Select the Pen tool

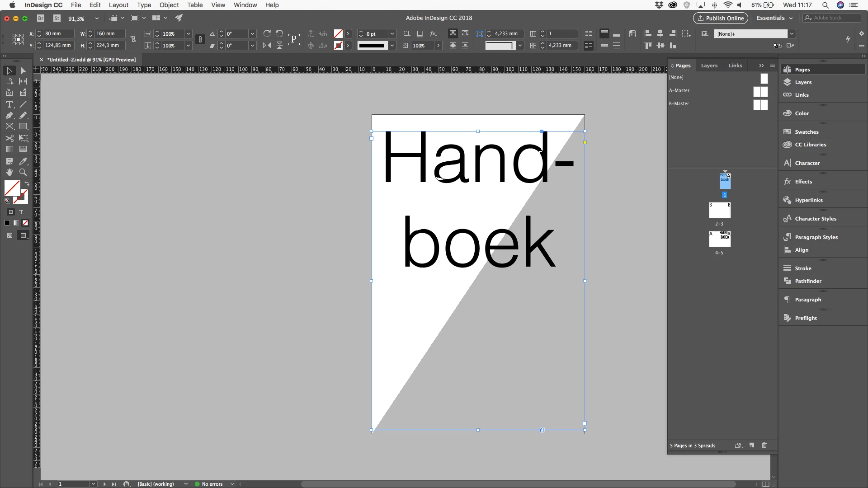click(9, 116)
